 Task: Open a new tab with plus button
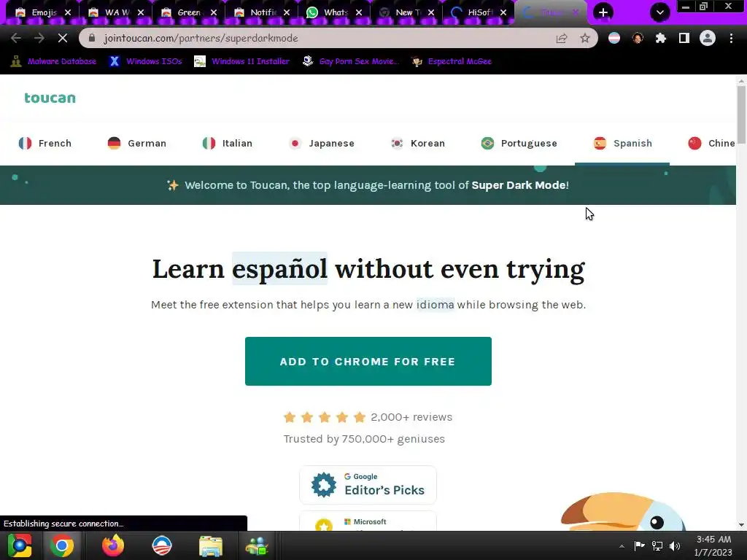tap(603, 12)
